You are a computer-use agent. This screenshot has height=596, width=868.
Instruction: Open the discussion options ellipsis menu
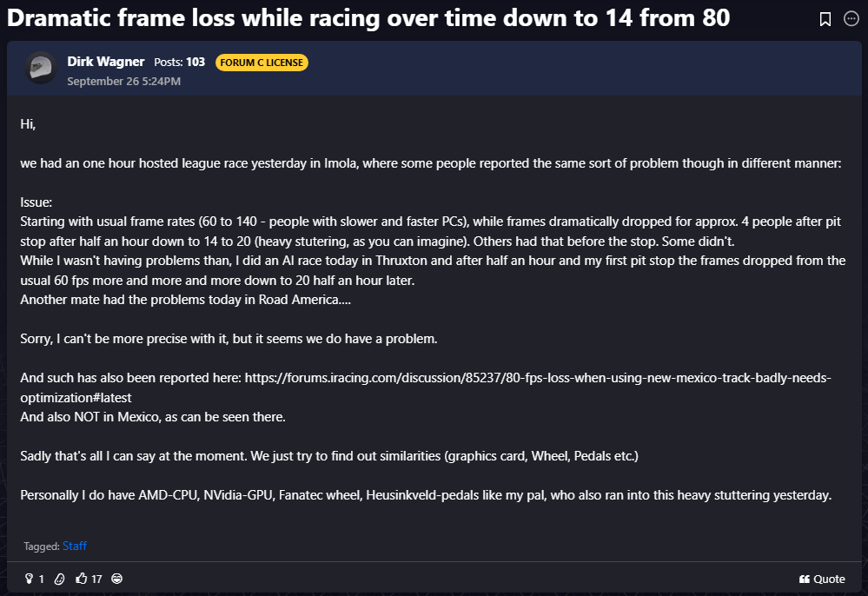(851, 19)
